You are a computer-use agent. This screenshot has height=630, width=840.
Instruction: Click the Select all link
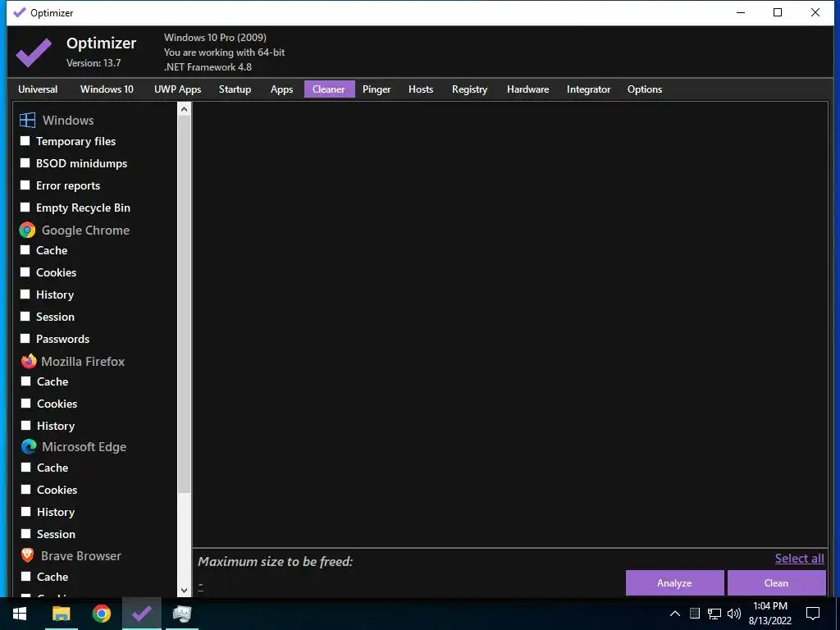[799, 558]
